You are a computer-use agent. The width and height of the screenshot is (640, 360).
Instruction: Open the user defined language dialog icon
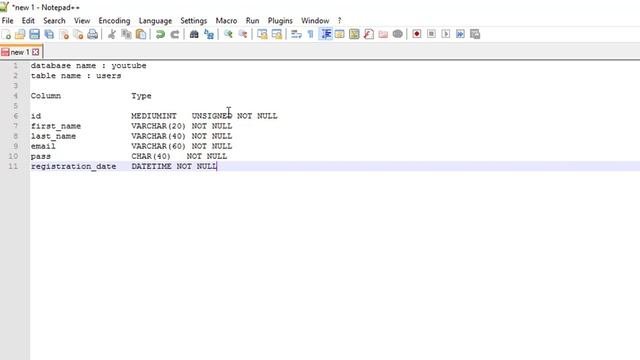(340, 34)
